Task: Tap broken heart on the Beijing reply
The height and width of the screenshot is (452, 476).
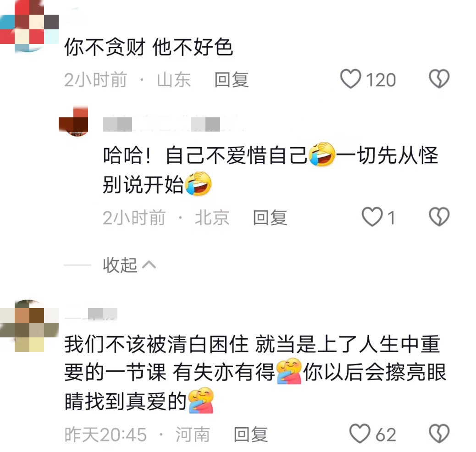Action: pos(439,217)
